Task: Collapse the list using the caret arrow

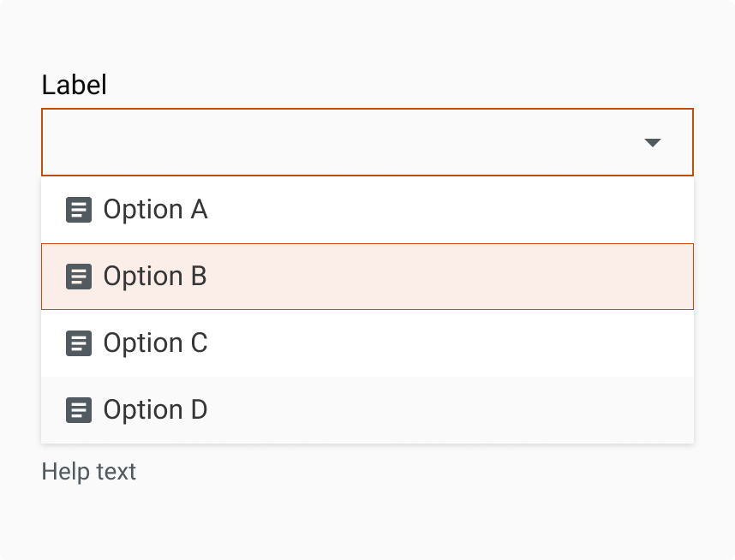Action: coord(653,143)
